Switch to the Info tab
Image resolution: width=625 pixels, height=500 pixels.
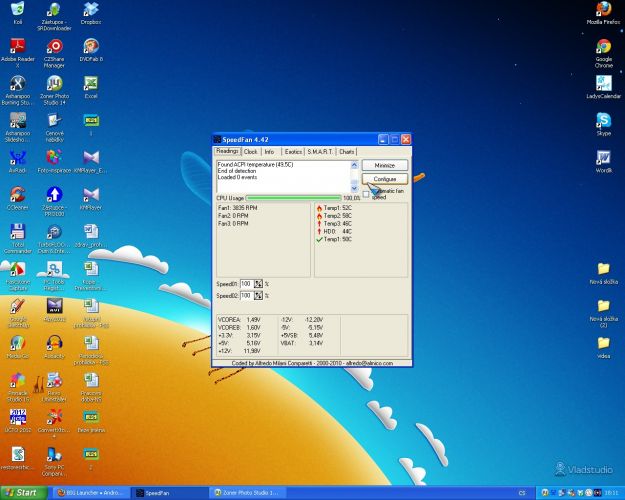pos(269,152)
